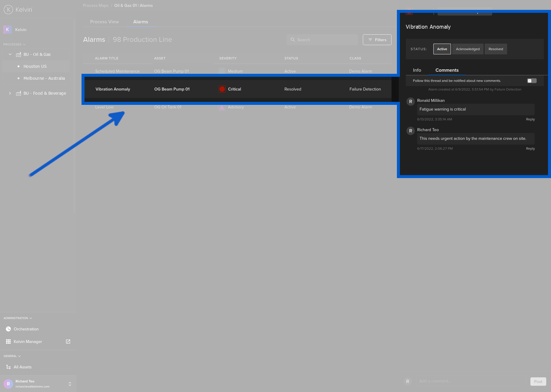Set alarm status to Acknowledged
The width and height of the screenshot is (551, 392).
(x=468, y=49)
